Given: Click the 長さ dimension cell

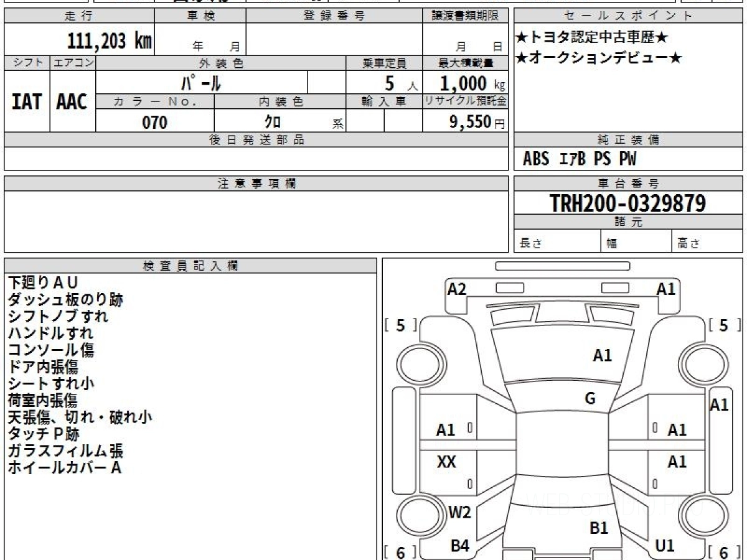Looking at the screenshot, I should coord(558,241).
